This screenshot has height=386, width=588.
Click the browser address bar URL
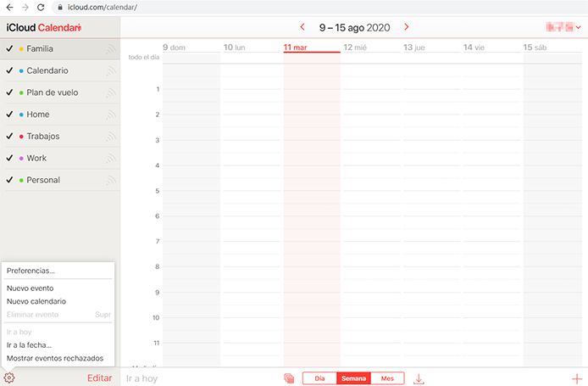tap(103, 7)
